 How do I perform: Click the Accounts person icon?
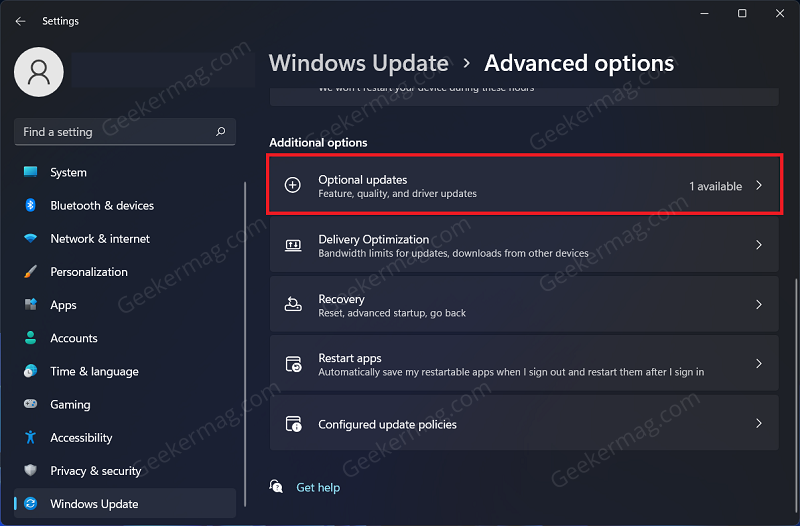tap(31, 338)
